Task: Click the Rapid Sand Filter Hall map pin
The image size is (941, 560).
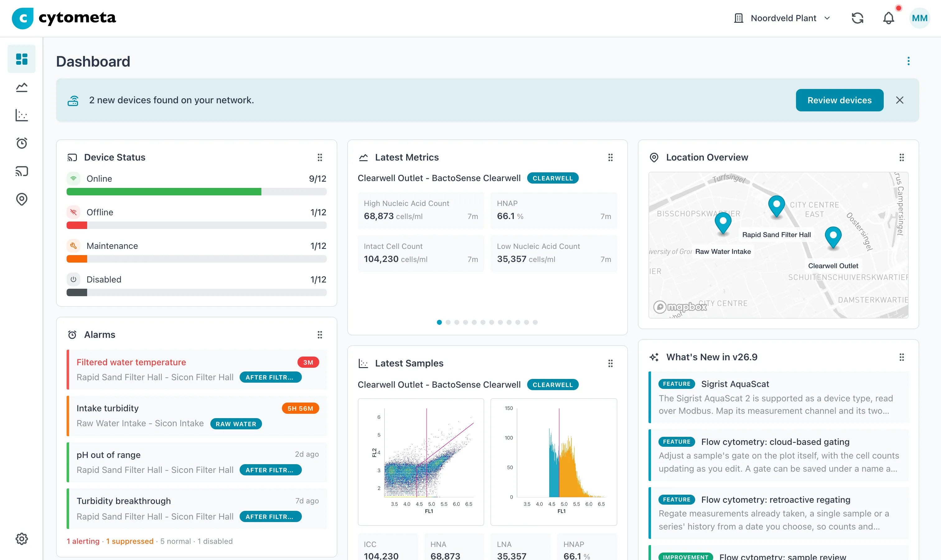Action: coord(776,206)
